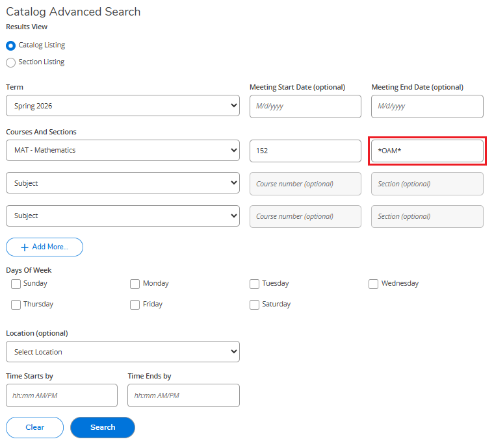Expand the second Subject dropdown
Viewport: 494px width, 448px height.
[122, 183]
